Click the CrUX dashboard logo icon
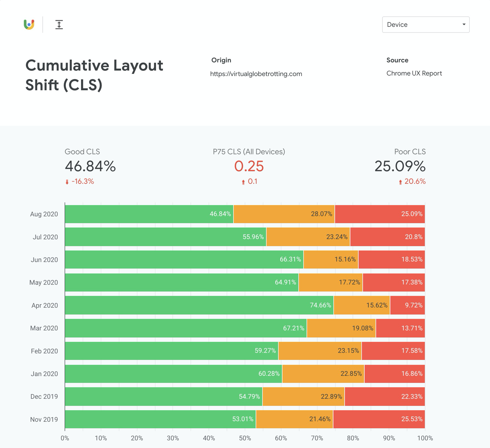Image resolution: width=490 pixels, height=448 pixels. 29,25
